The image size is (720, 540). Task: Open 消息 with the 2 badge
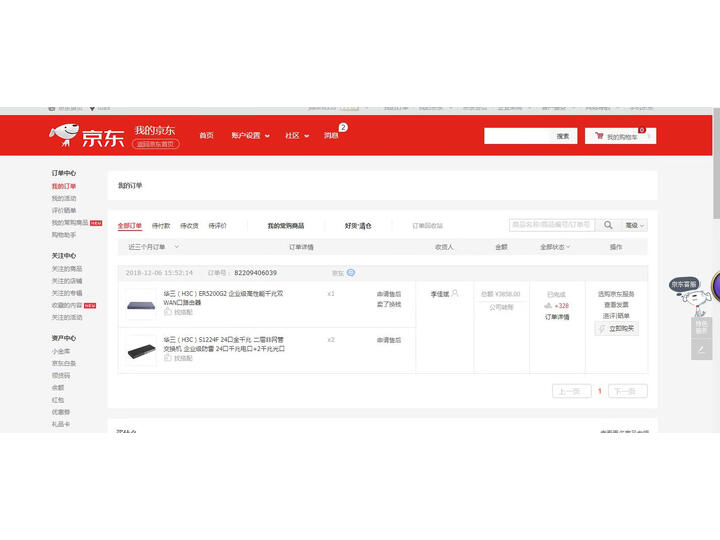pos(331,135)
